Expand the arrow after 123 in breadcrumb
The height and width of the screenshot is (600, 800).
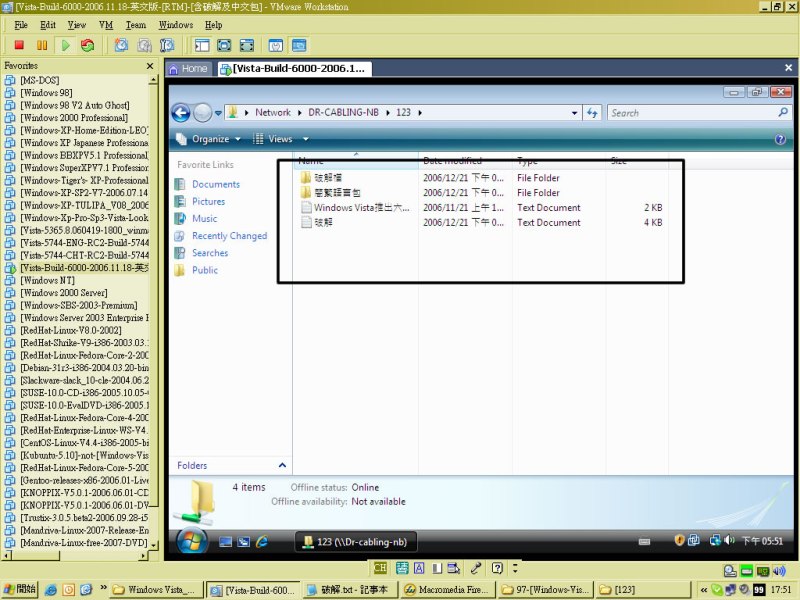pyautogui.click(x=420, y=113)
